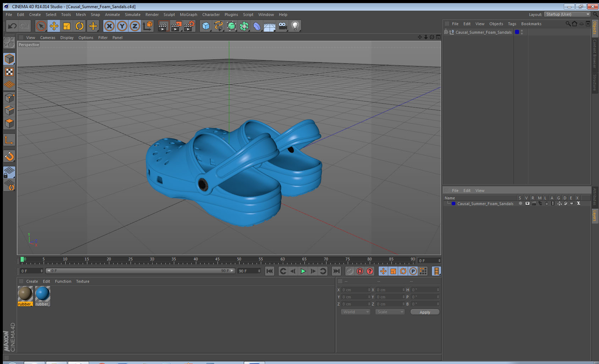Toggle snapping magnet icon

(x=9, y=156)
